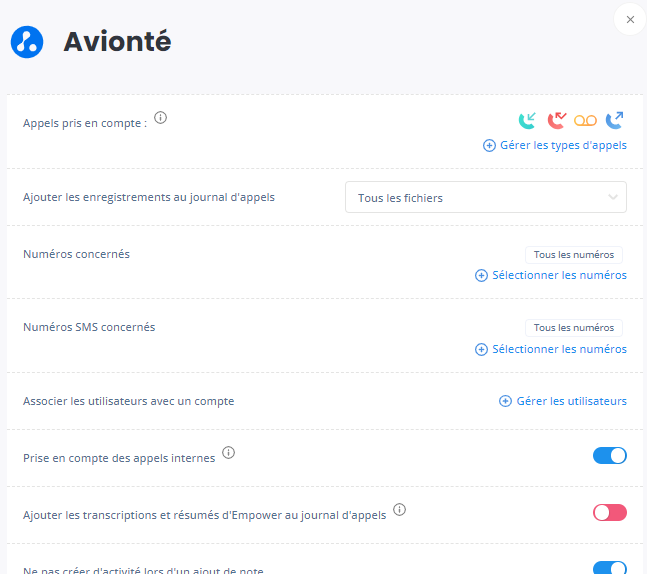Click Sélectionner les numéros for Numéros concernés
The width and height of the screenshot is (647, 574).
pyautogui.click(x=559, y=275)
